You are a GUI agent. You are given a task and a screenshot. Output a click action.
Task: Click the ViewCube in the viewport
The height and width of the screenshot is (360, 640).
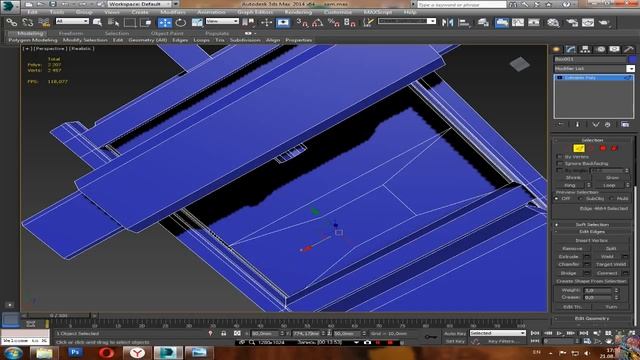tap(520, 64)
